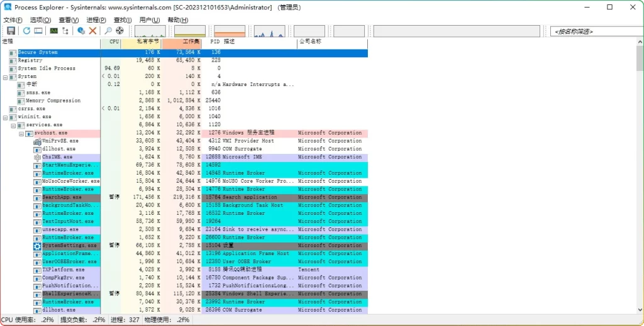
Task: Select the PushNotification... process row
Action: point(184,286)
